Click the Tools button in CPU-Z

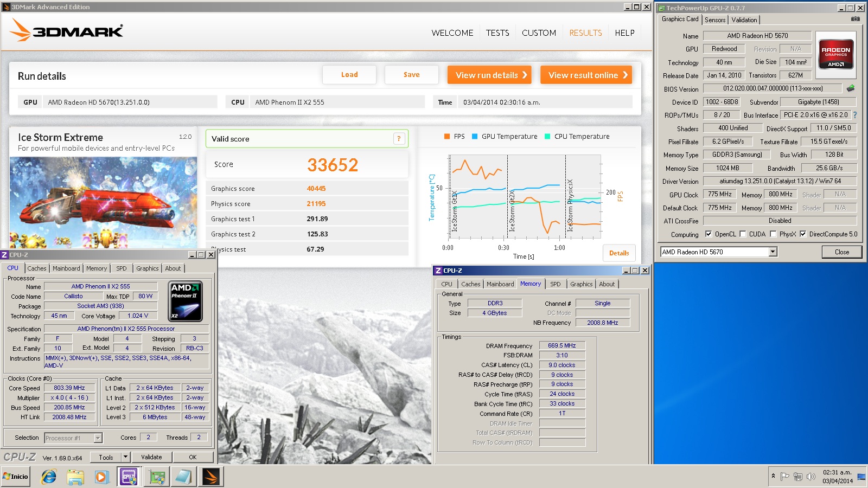(106, 457)
